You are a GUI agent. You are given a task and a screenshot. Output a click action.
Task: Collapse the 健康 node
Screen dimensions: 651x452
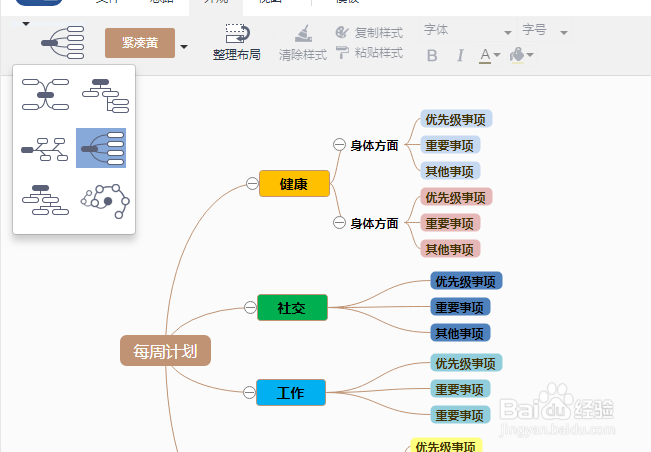click(x=252, y=183)
